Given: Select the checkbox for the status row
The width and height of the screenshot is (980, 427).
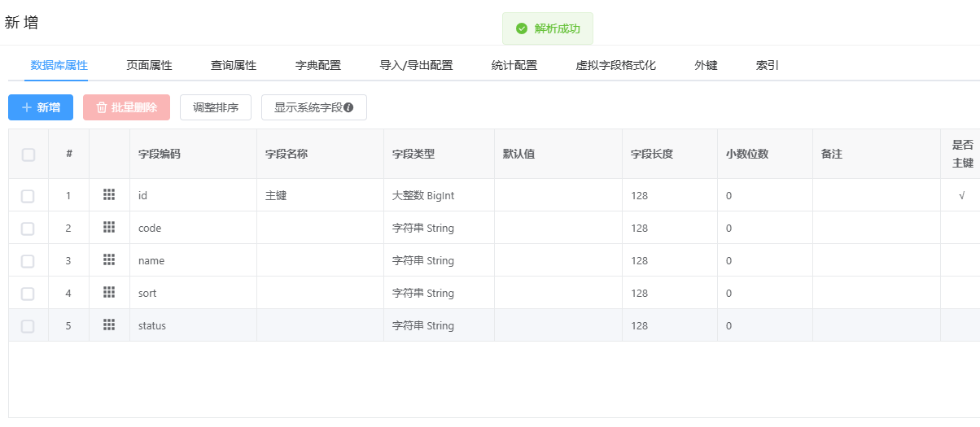Looking at the screenshot, I should coord(28,326).
